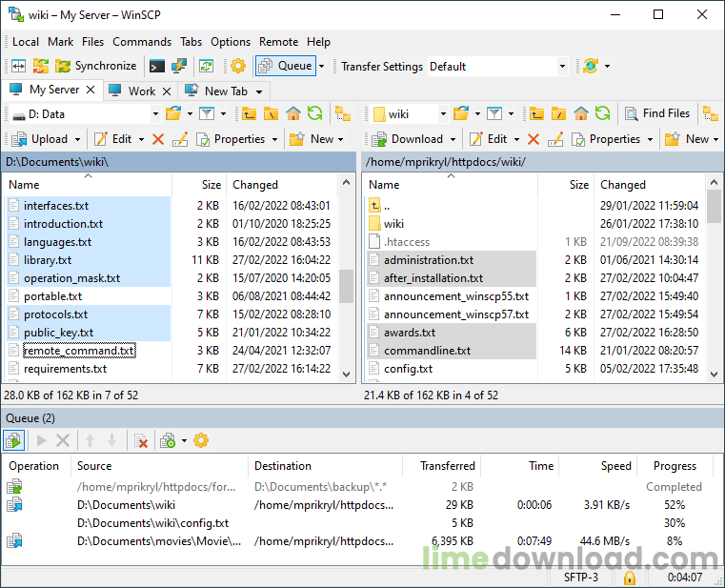This screenshot has width=725, height=588.
Task: Go to the parent directory in the local panel
Action: pos(249,113)
